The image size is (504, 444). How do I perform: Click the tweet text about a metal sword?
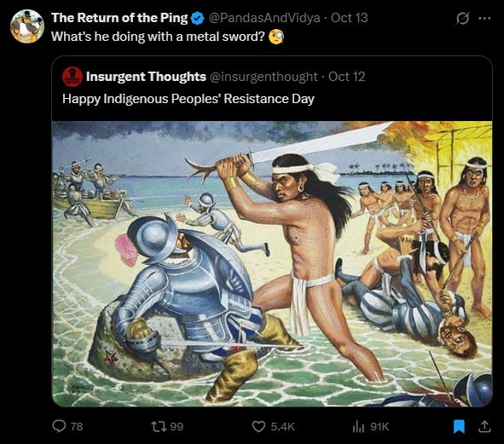tap(158, 37)
